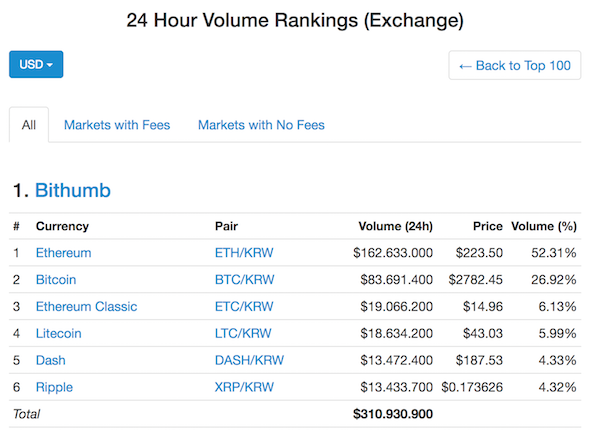Screen dimensions: 600x434
Task: Select the $83.691.400 volume value
Action: click(396, 280)
